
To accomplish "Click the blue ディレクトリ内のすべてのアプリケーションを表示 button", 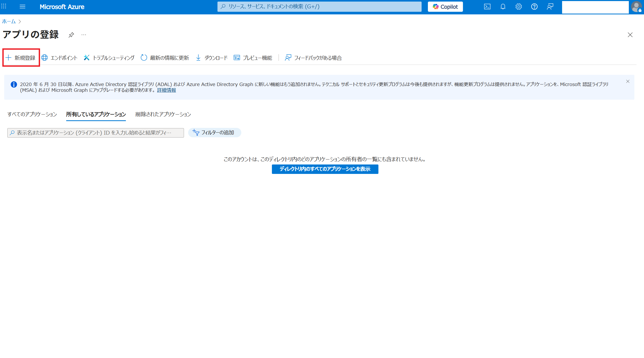I will click(x=325, y=169).
